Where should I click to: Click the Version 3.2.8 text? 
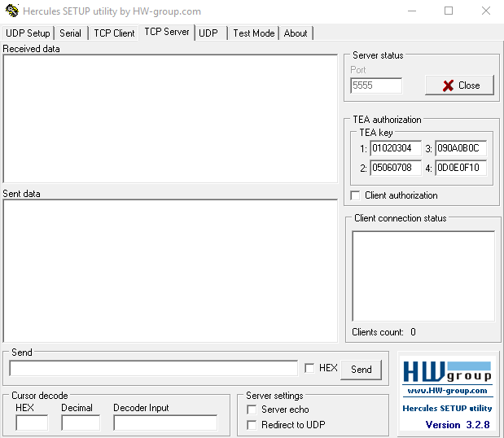tap(458, 425)
